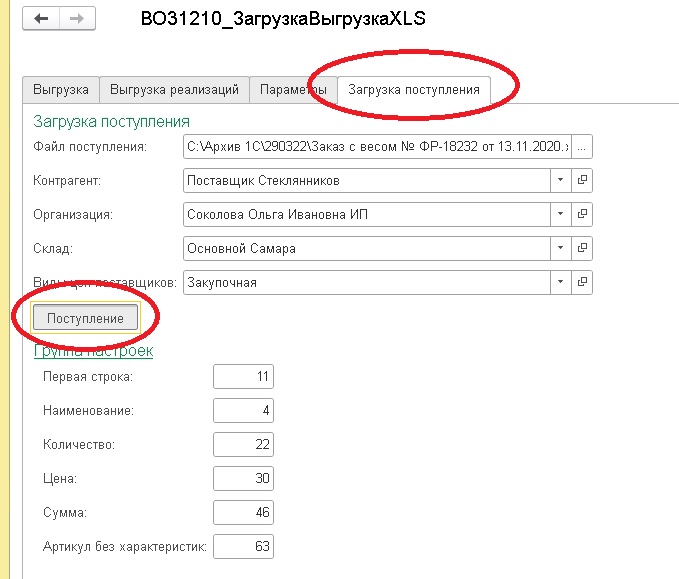Open the Контрагент record via open icon
The image size is (679, 579).
[582, 180]
